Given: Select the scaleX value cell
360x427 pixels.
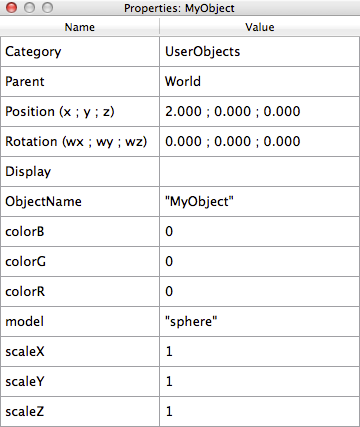Looking at the screenshot, I should [x=259, y=352].
